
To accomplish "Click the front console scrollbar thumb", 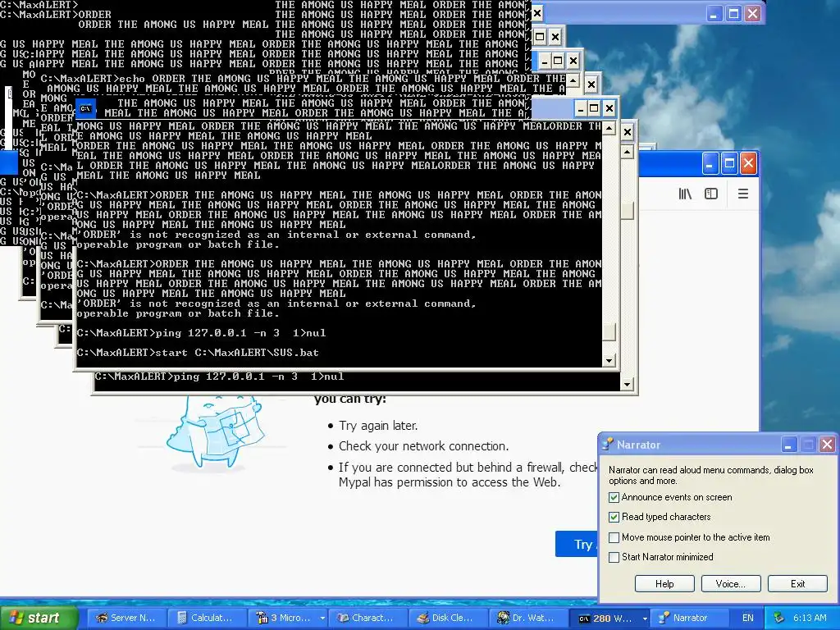I will tap(609, 331).
